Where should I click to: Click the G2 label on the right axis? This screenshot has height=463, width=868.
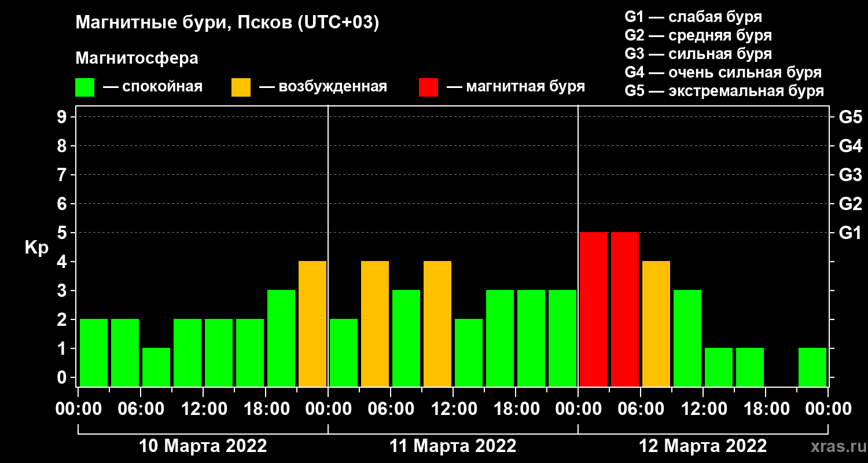850,204
